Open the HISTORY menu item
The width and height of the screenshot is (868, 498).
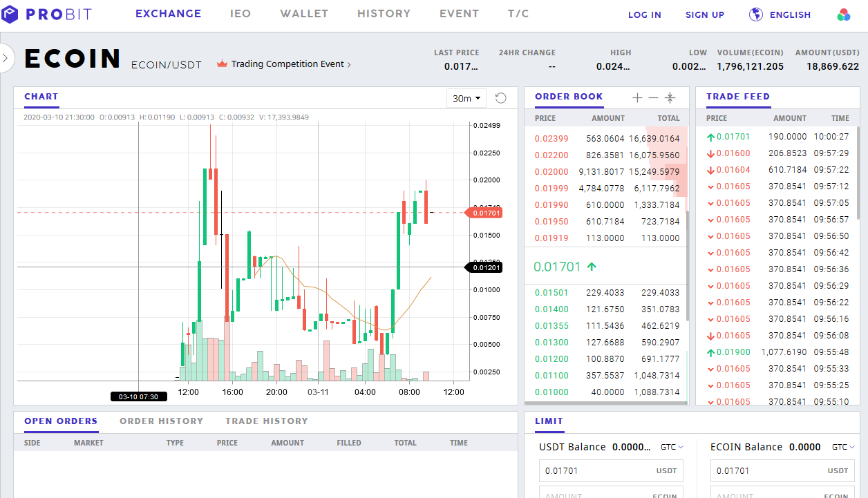click(384, 14)
